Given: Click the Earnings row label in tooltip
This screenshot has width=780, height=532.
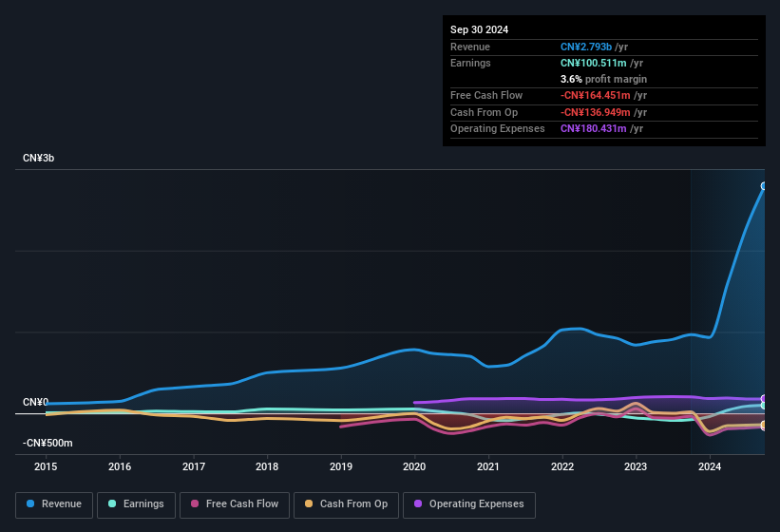Looking at the screenshot, I should 470,63.
